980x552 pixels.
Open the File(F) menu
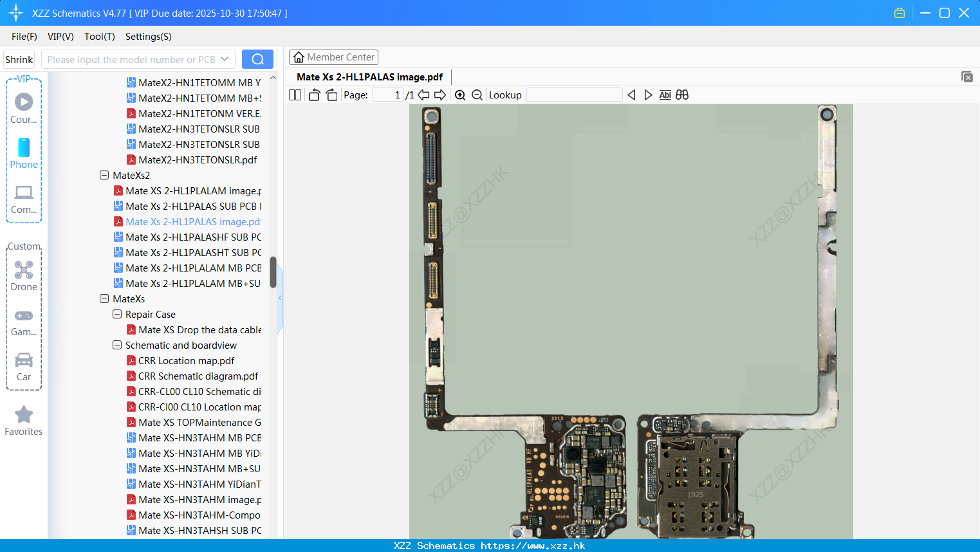pyautogui.click(x=24, y=36)
